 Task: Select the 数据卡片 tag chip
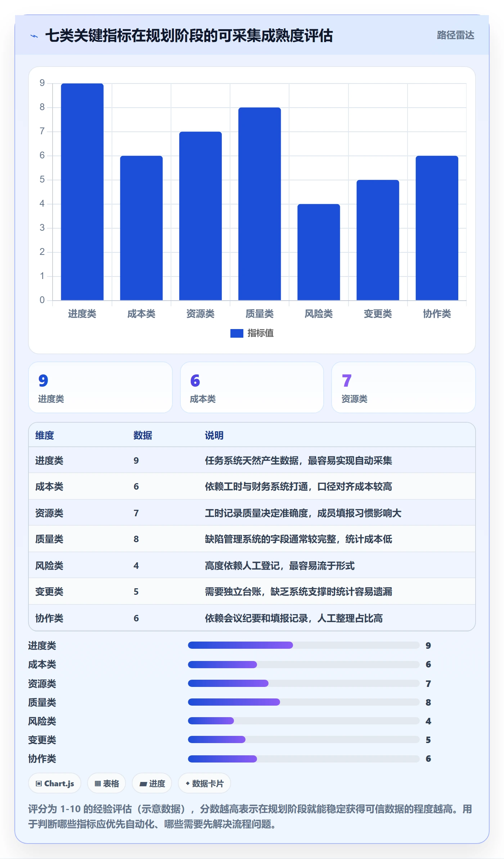204,783
